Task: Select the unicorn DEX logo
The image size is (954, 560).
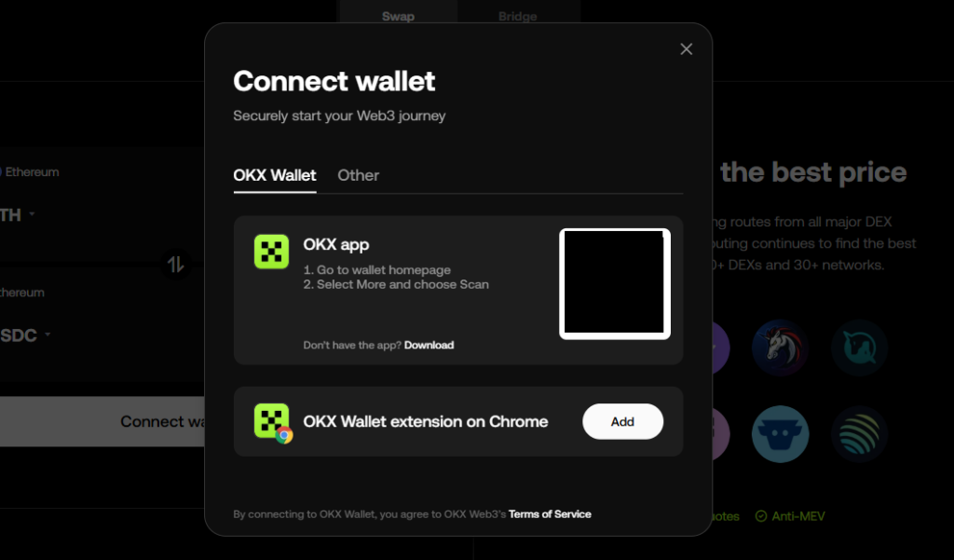Action: pyautogui.click(x=780, y=348)
